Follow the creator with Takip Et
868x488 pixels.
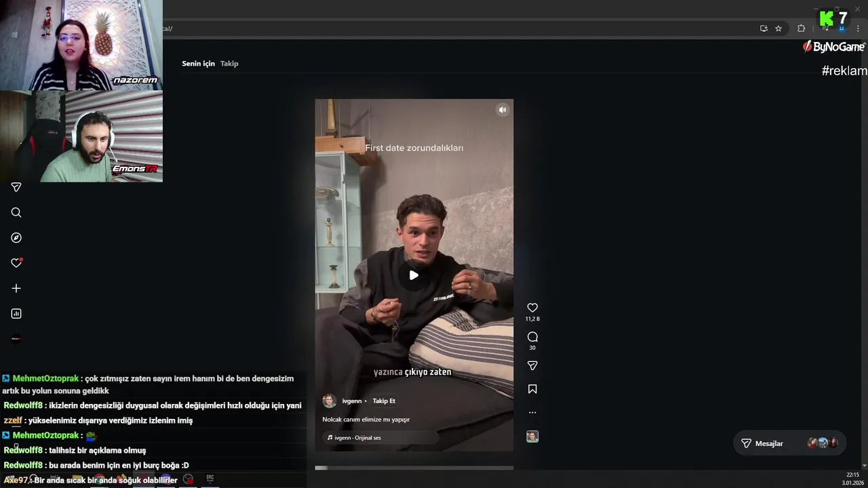click(x=384, y=401)
